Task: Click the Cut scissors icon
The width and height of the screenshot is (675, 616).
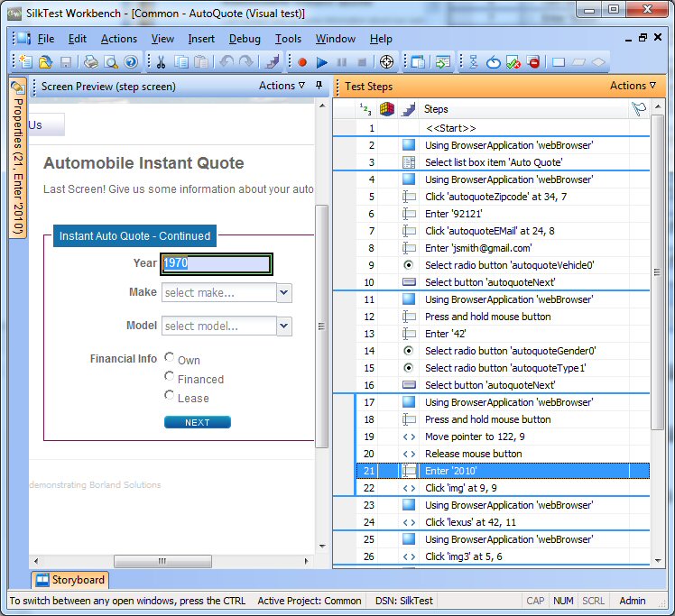Action: click(161, 62)
